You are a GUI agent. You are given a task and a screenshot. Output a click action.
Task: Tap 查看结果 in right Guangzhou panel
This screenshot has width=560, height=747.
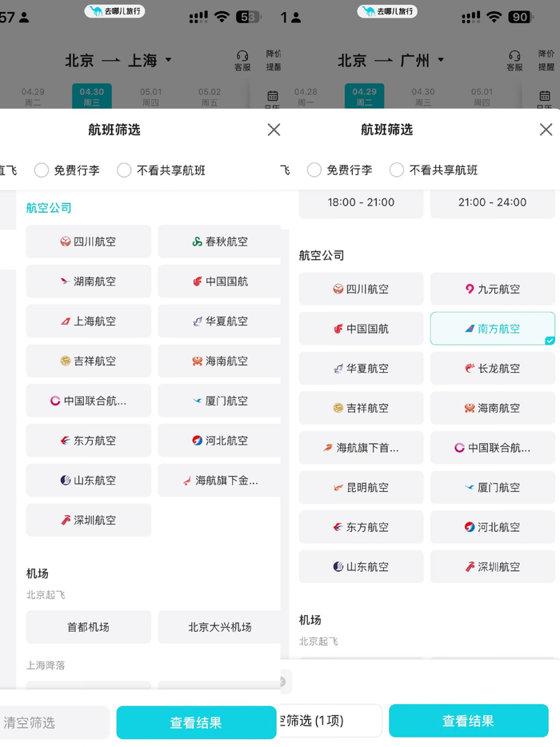pos(469,721)
